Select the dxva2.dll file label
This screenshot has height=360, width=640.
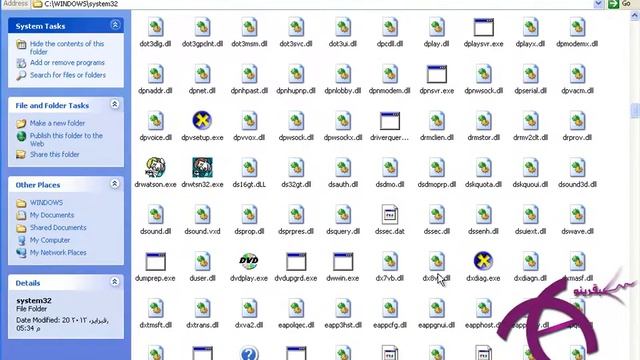click(x=249, y=325)
